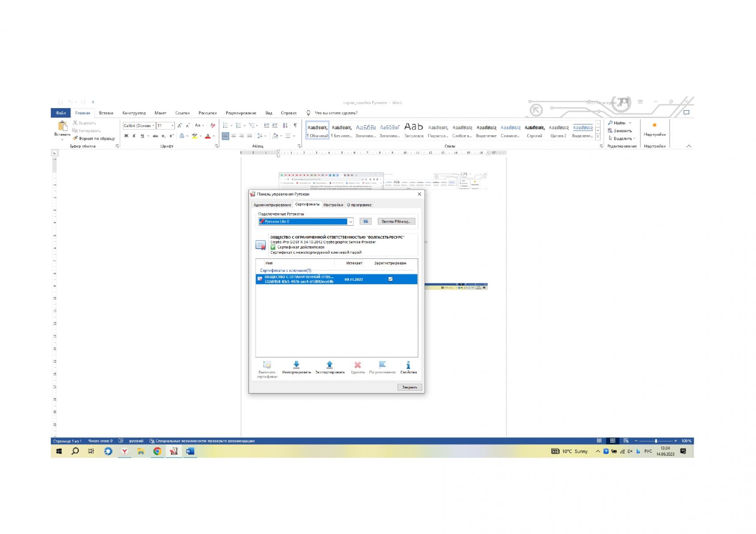Screen dimensions: 756x534
Task: Switch to the Рецензирование ribbon tab
Action: [x=241, y=113]
